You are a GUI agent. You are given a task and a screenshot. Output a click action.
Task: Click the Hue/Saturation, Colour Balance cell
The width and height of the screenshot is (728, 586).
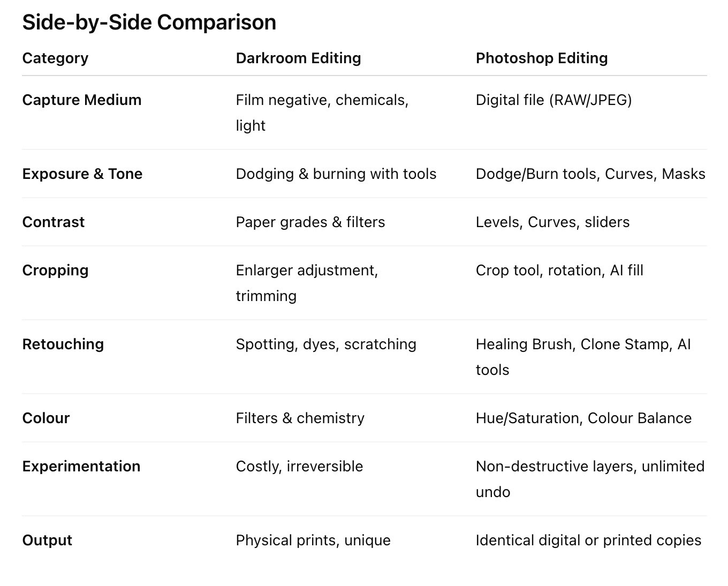point(583,418)
